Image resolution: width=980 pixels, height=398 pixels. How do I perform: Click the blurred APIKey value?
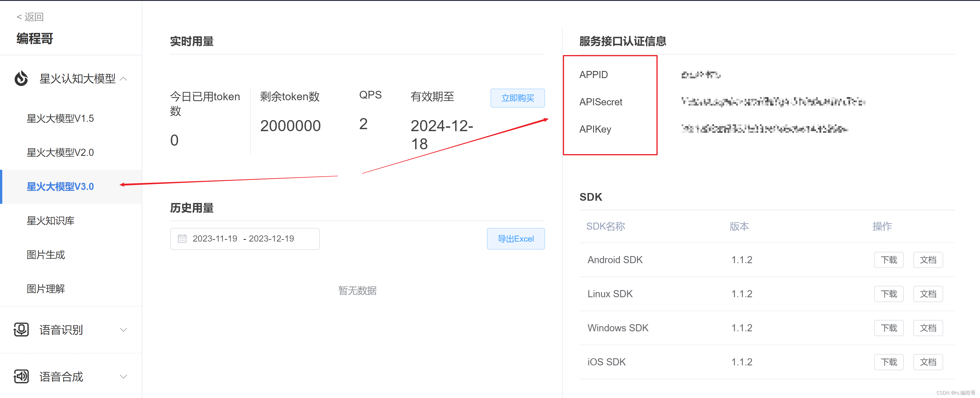[x=765, y=129]
